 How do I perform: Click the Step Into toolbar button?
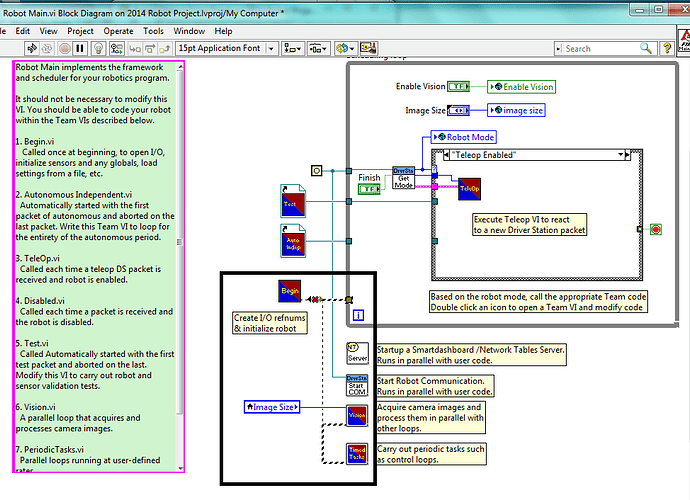pyautogui.click(x=135, y=48)
